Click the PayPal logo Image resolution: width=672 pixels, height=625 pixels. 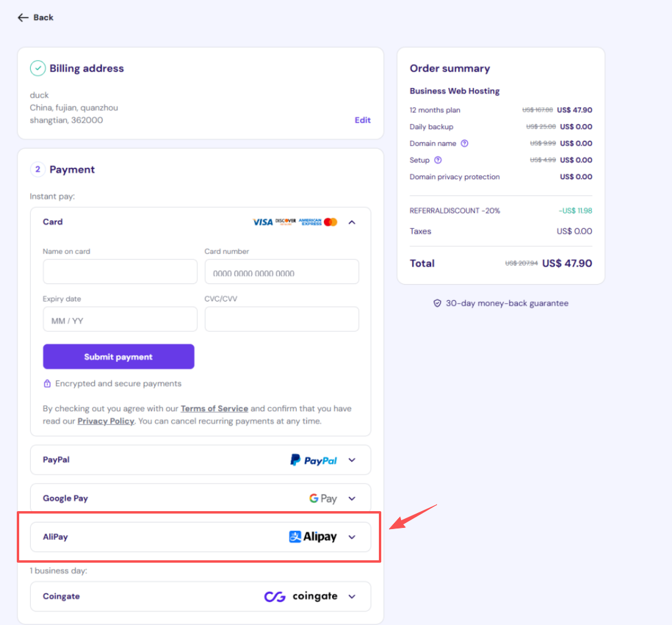click(314, 460)
